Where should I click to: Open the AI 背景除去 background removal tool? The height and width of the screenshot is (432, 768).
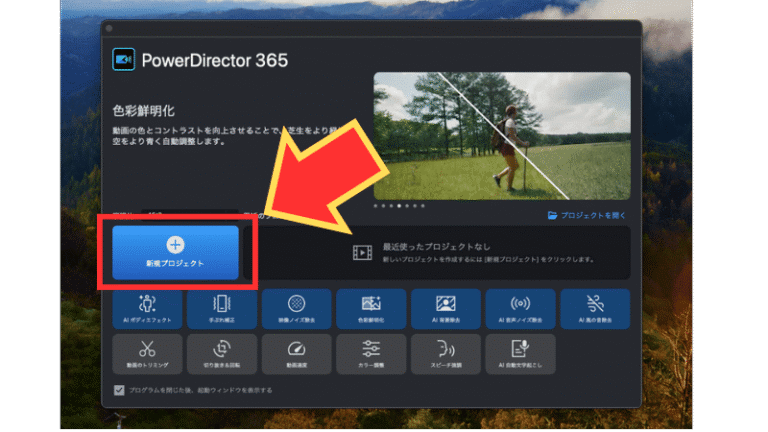click(x=446, y=309)
